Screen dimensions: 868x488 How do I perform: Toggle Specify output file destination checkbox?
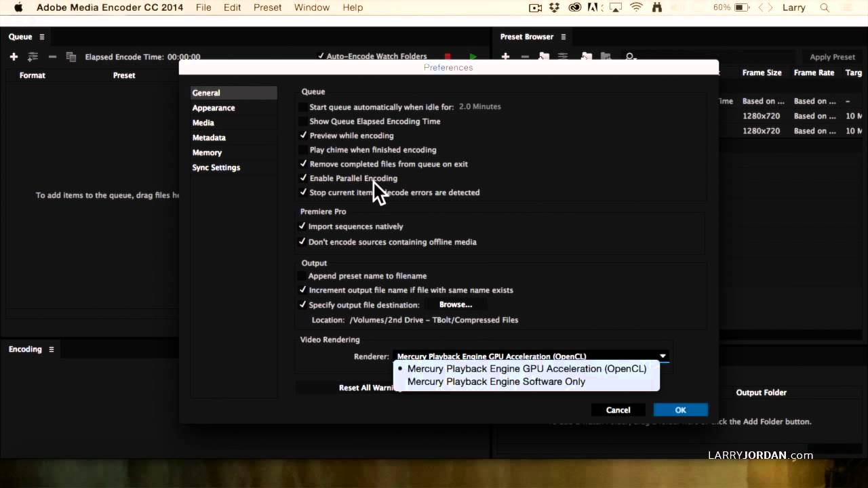click(x=302, y=305)
